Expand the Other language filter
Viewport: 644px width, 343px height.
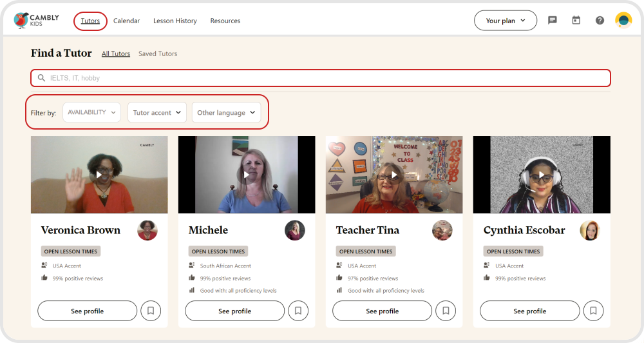226,113
